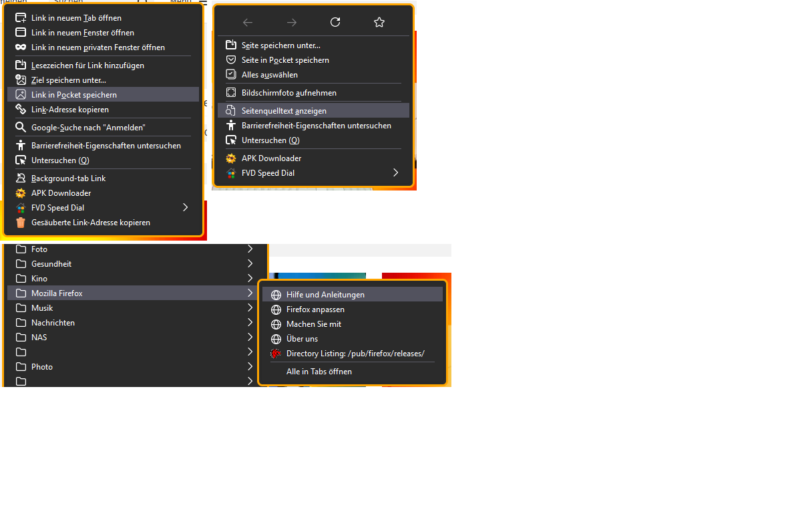The width and height of the screenshot is (812, 514).
Task: Click the globe icon beside 'Über uns'
Action: 276,338
